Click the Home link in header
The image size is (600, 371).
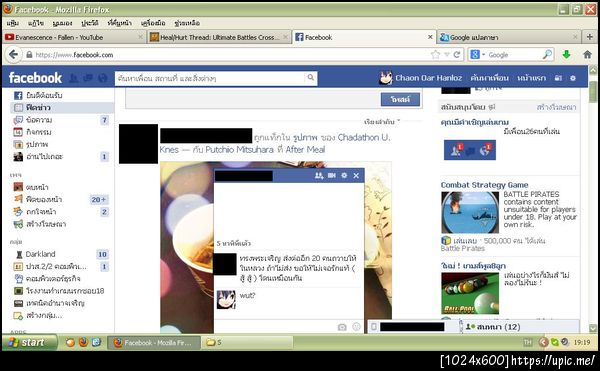531,78
